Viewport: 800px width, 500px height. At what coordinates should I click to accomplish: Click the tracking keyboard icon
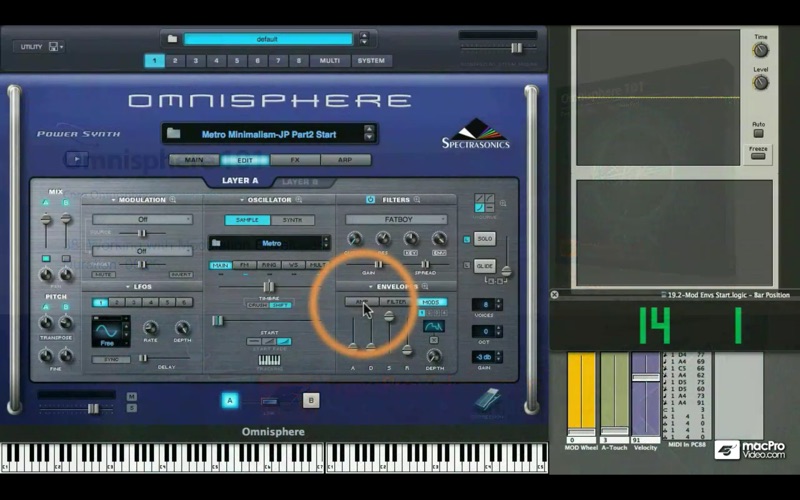269,360
